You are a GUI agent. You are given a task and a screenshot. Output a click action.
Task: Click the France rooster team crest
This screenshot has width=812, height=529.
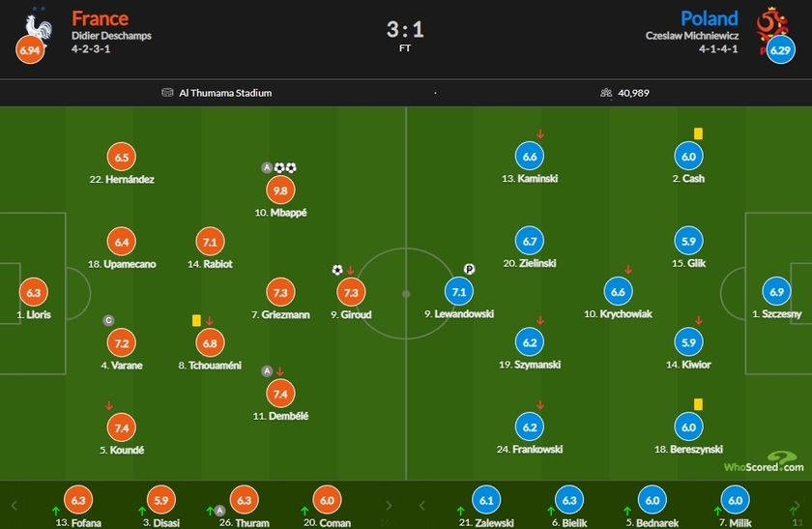pos(39,23)
